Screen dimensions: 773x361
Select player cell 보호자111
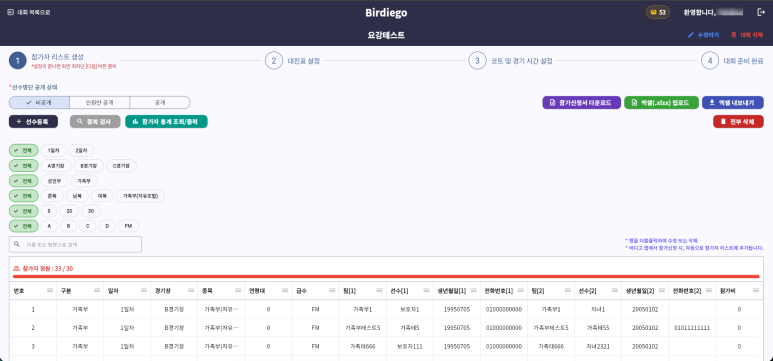[410, 347]
